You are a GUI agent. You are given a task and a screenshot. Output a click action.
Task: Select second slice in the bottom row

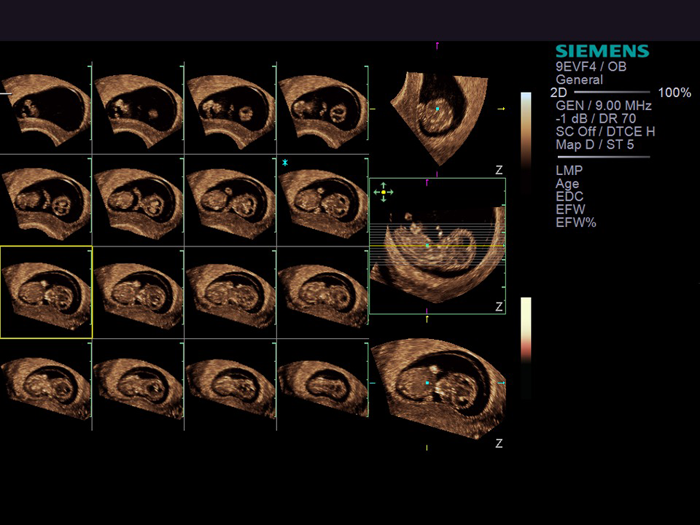click(x=138, y=385)
